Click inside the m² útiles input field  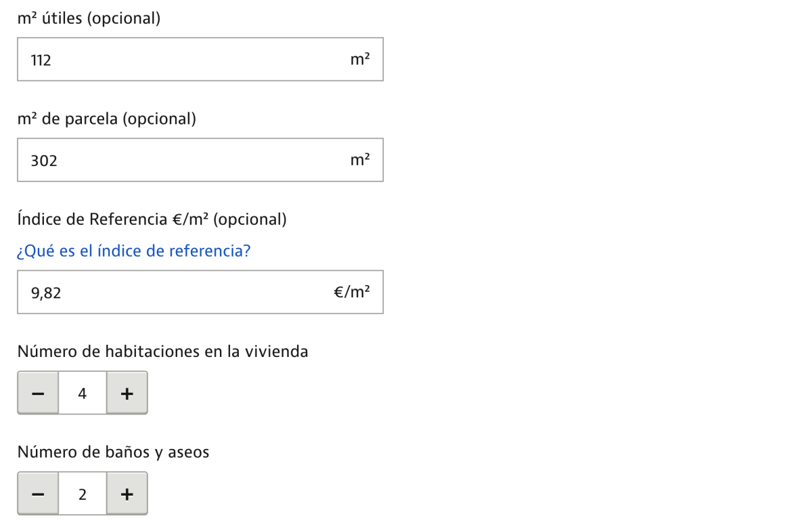(x=200, y=60)
